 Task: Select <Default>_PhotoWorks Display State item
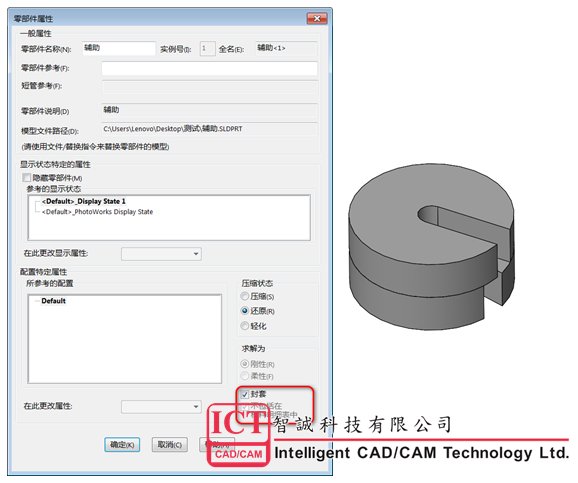(x=97, y=212)
